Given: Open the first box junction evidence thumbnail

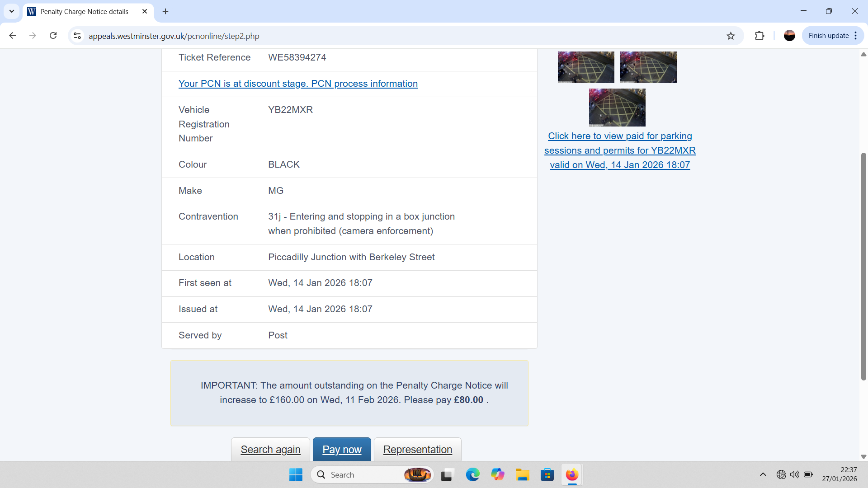Looking at the screenshot, I should 586,67.
